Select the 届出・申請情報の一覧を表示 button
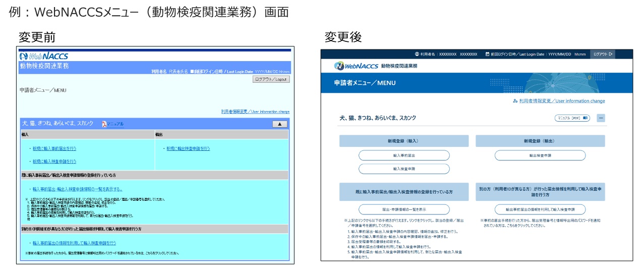The height and width of the screenshot is (273, 644). (x=403, y=209)
